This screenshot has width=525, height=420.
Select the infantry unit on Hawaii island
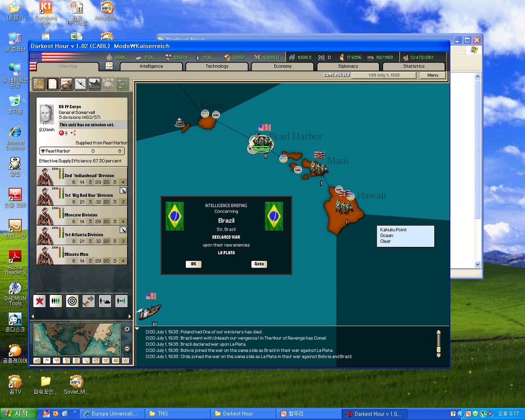point(344,207)
